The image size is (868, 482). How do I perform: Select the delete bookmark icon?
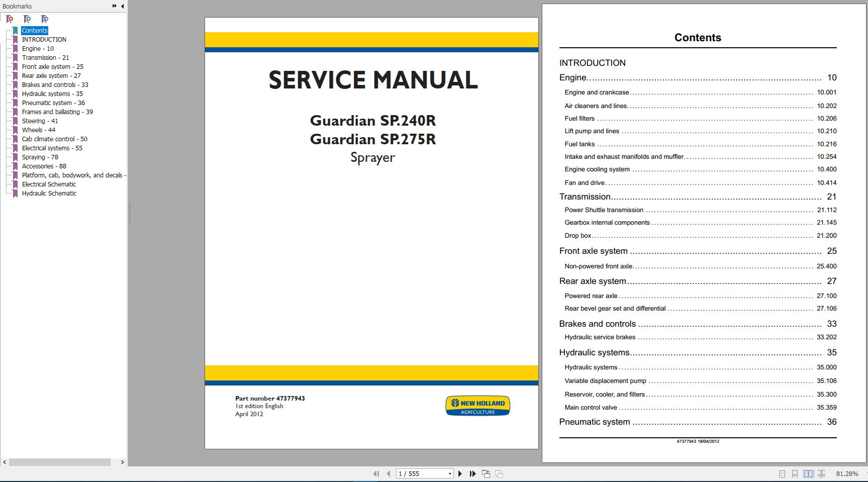coord(9,19)
